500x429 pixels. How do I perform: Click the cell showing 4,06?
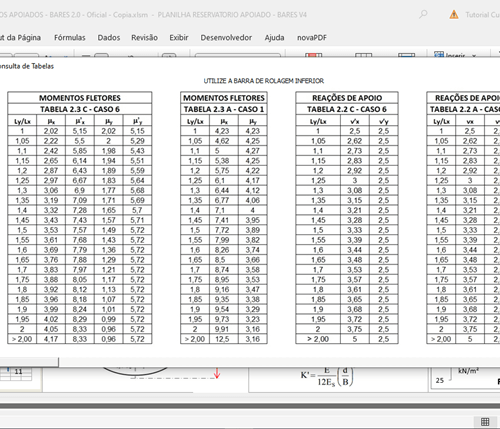pos(253,200)
